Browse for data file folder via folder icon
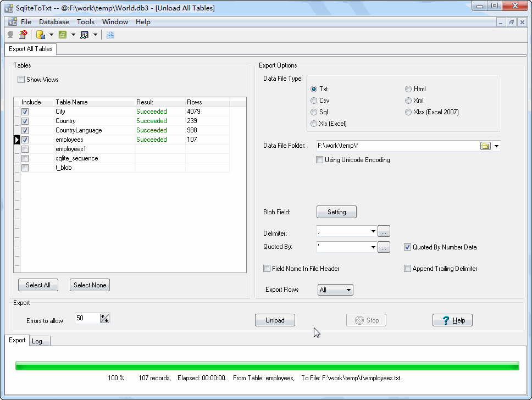532x400 pixels. [485, 146]
